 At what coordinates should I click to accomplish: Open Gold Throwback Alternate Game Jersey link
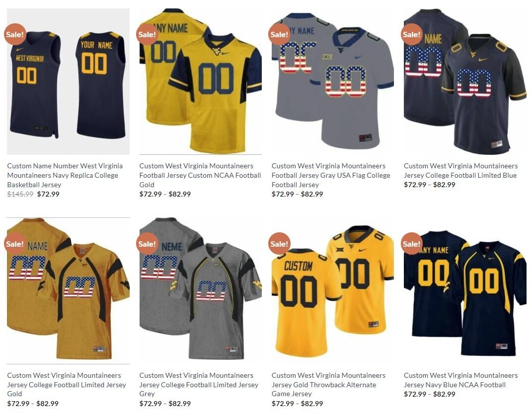tap(328, 384)
